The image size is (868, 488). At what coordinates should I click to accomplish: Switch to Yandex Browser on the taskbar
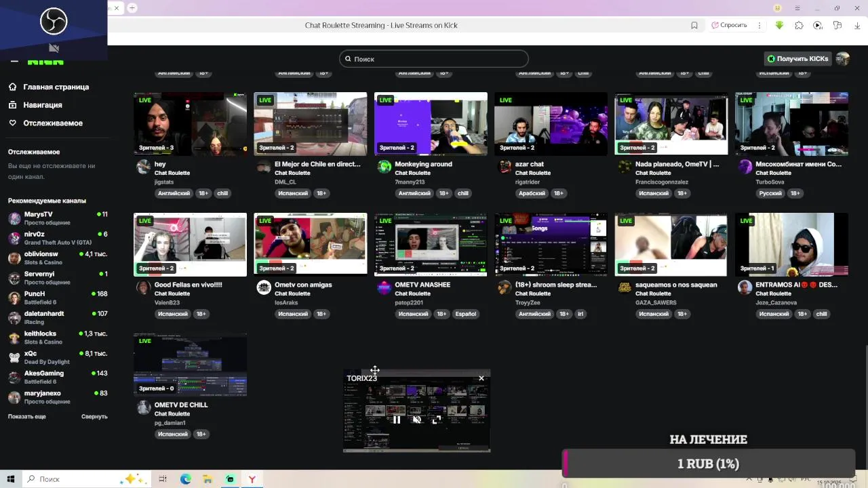[x=252, y=479]
